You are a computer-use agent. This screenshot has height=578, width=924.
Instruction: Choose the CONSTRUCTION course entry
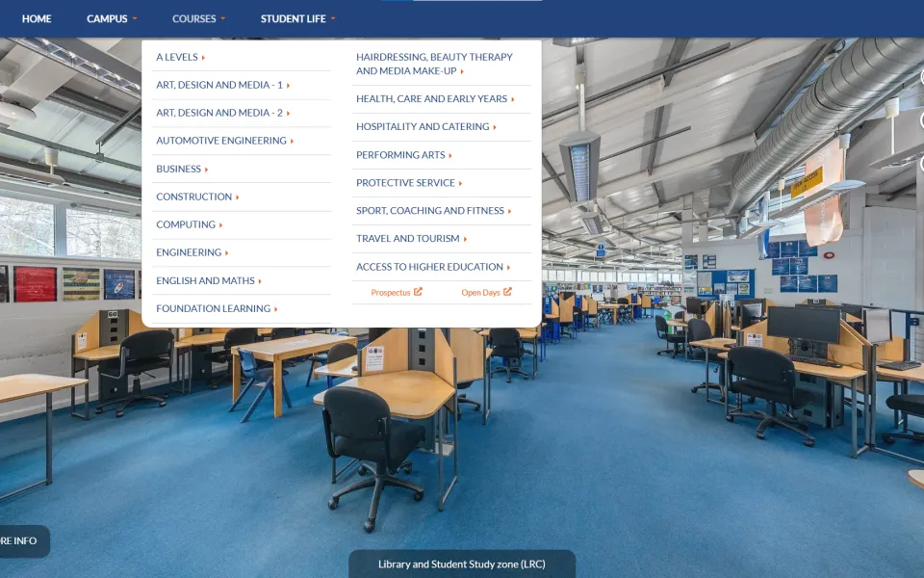(197, 197)
